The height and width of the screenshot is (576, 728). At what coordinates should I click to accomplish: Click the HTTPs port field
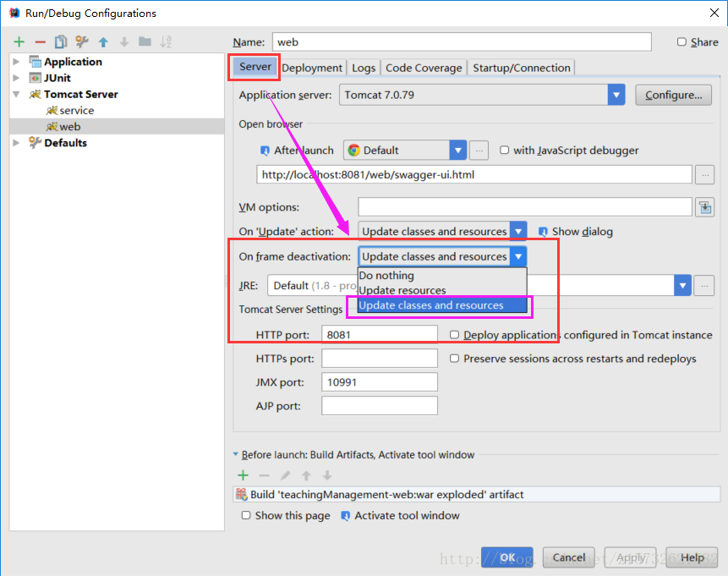[x=380, y=358]
